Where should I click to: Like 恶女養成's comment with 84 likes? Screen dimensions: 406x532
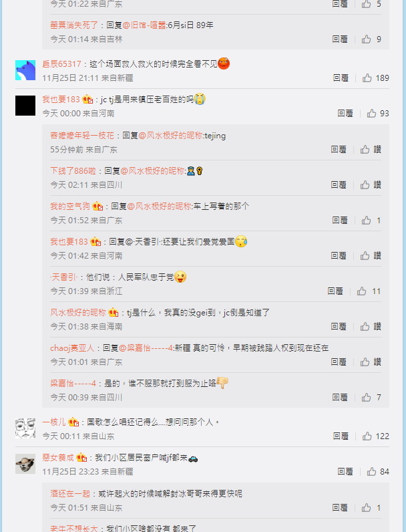pyautogui.click(x=371, y=472)
